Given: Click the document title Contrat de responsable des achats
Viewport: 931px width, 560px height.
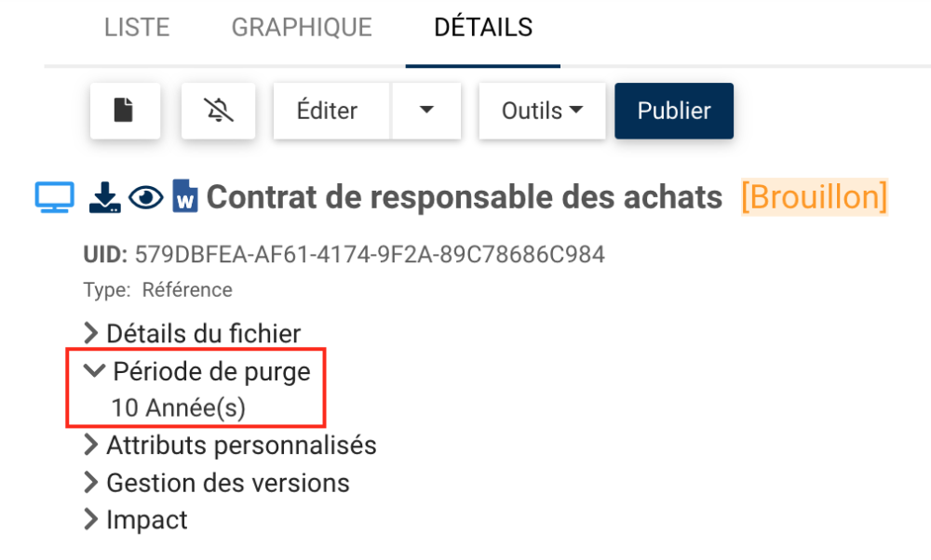Looking at the screenshot, I should pyautogui.click(x=465, y=197).
